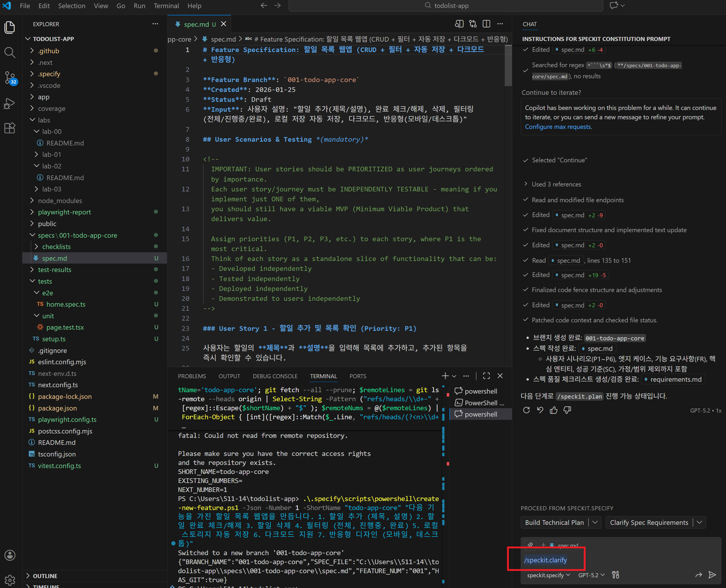The height and width of the screenshot is (588, 726).
Task: Switch to the PROBLEMS tab
Action: [192, 376]
